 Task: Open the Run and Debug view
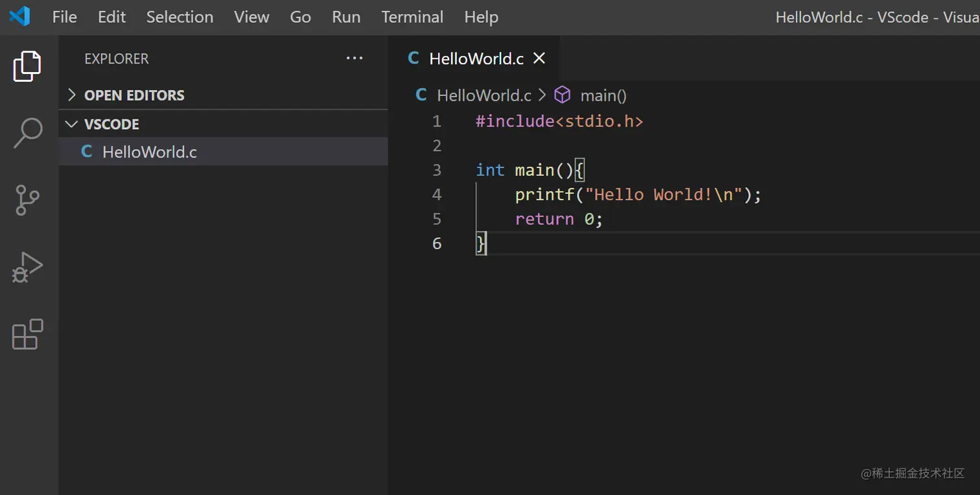tap(27, 267)
